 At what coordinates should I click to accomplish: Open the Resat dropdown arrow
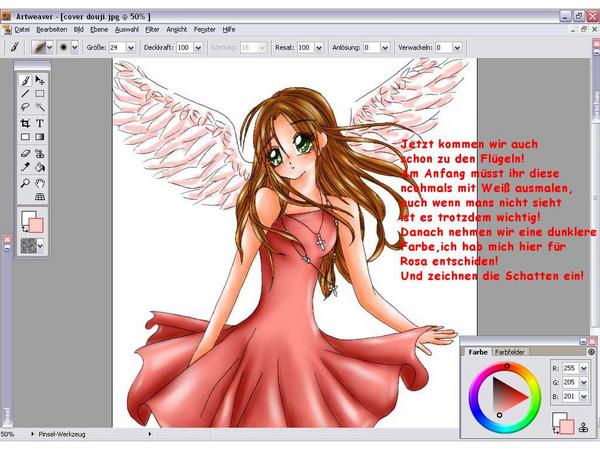point(318,48)
